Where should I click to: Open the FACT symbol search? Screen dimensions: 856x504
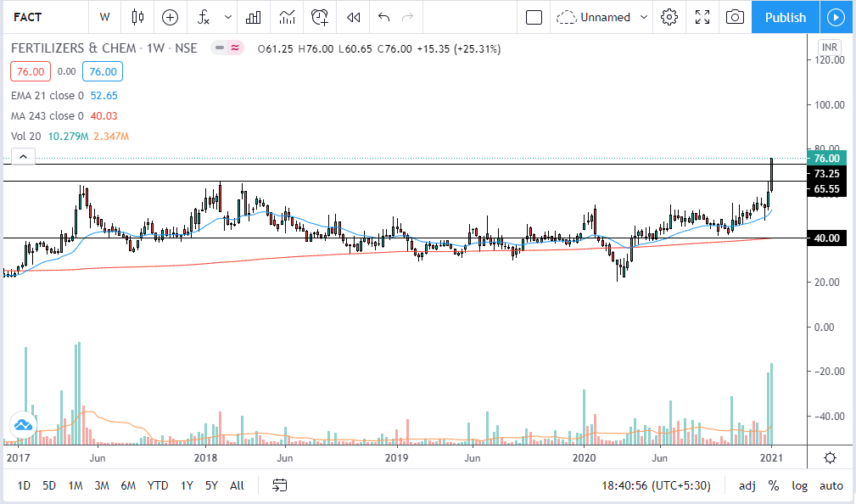(27, 18)
